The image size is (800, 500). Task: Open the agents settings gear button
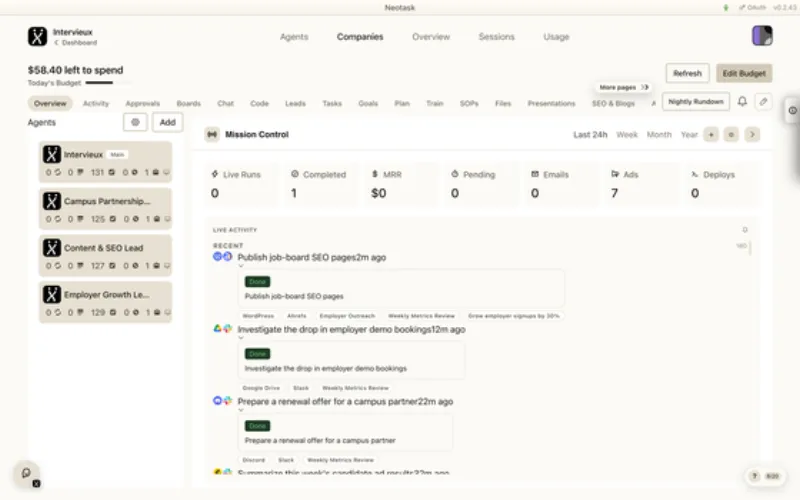(x=135, y=122)
